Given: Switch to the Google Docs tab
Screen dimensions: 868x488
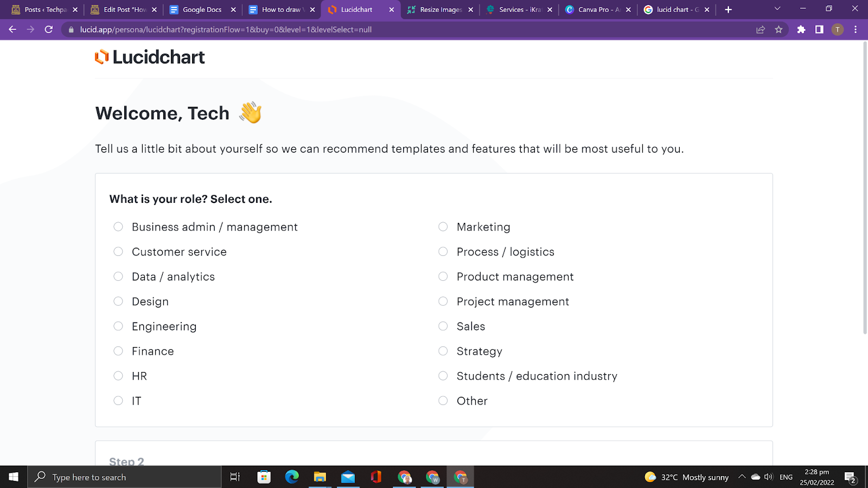Looking at the screenshot, I should pos(203,9).
